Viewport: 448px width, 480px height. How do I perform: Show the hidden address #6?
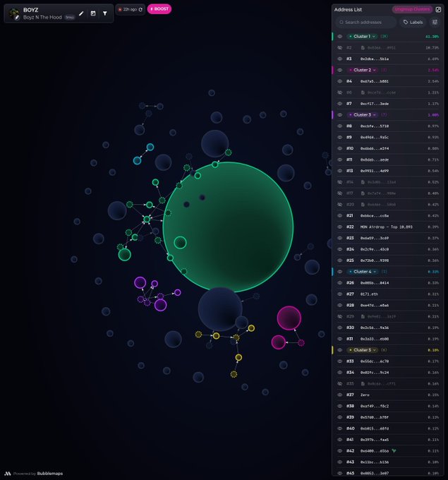(339, 92)
